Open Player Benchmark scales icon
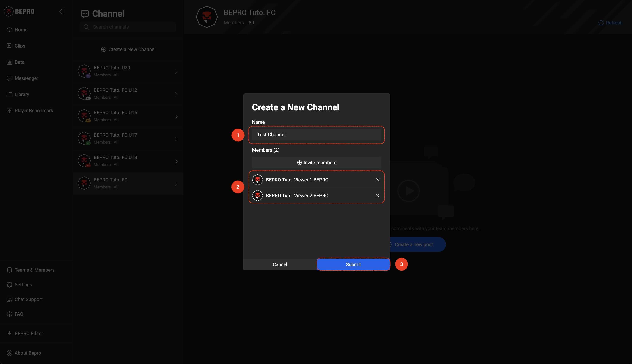This screenshot has height=364, width=632. coord(10,111)
